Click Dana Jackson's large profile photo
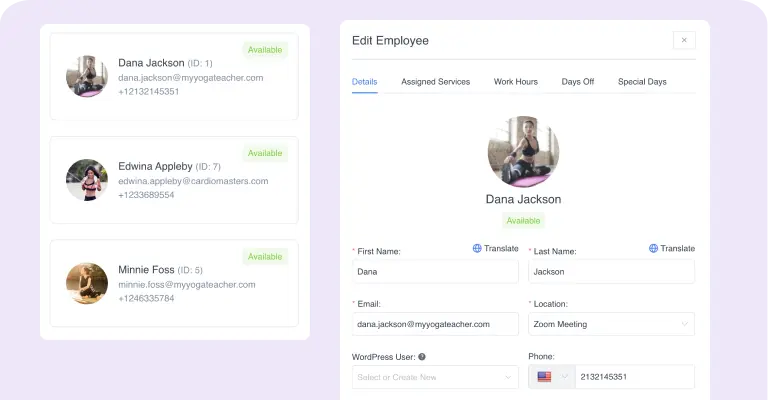Image resolution: width=768 pixels, height=400 pixels. click(523, 151)
